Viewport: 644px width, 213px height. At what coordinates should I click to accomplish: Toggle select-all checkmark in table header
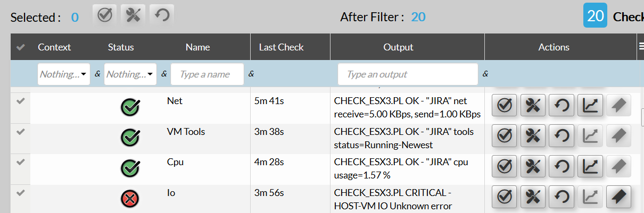pos(20,47)
